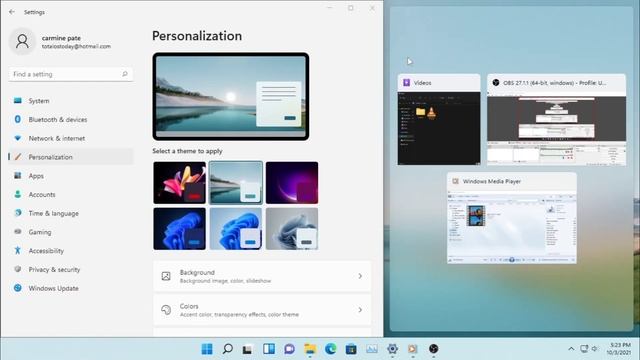
Task: Click the System monitor icon in sidebar
Action: [x=18, y=100]
